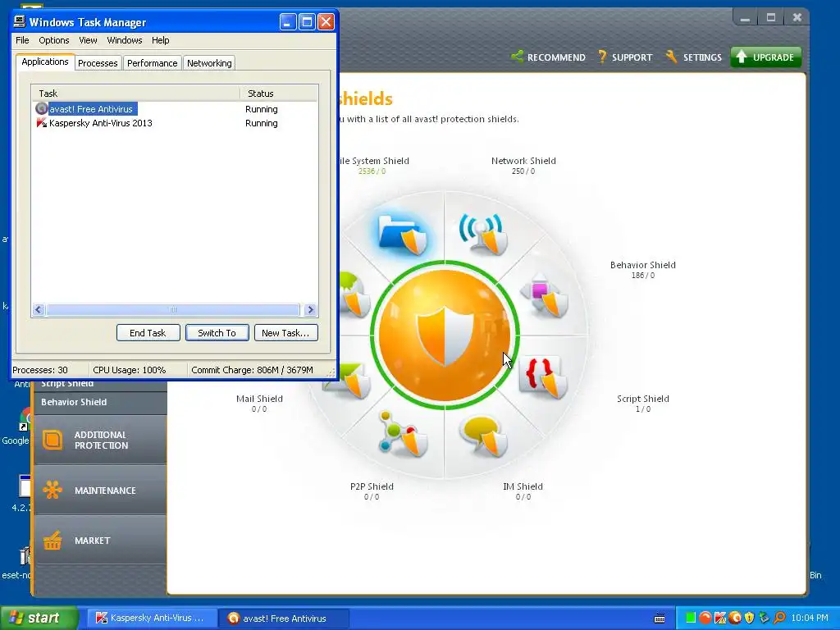Switch to avast! Free Antivirus taskbar button
The width and height of the screenshot is (840, 630).
[283, 618]
